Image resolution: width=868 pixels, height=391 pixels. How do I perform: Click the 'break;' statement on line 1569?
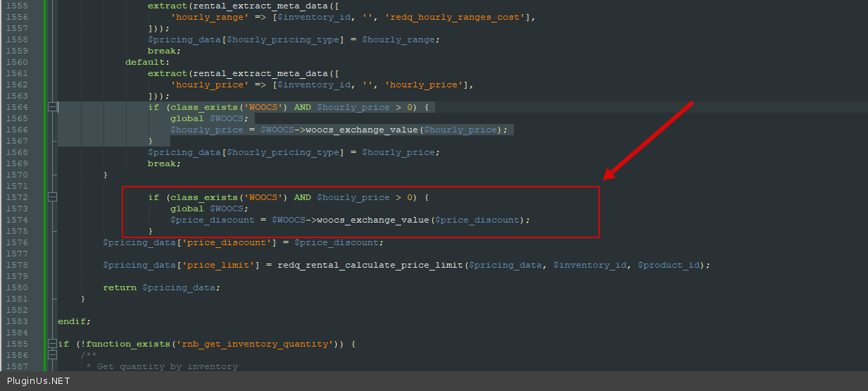coord(164,163)
